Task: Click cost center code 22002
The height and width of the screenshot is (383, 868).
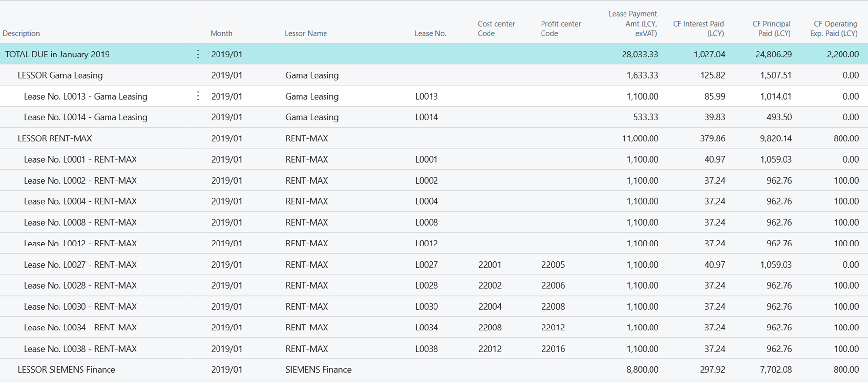Action: 489,285
